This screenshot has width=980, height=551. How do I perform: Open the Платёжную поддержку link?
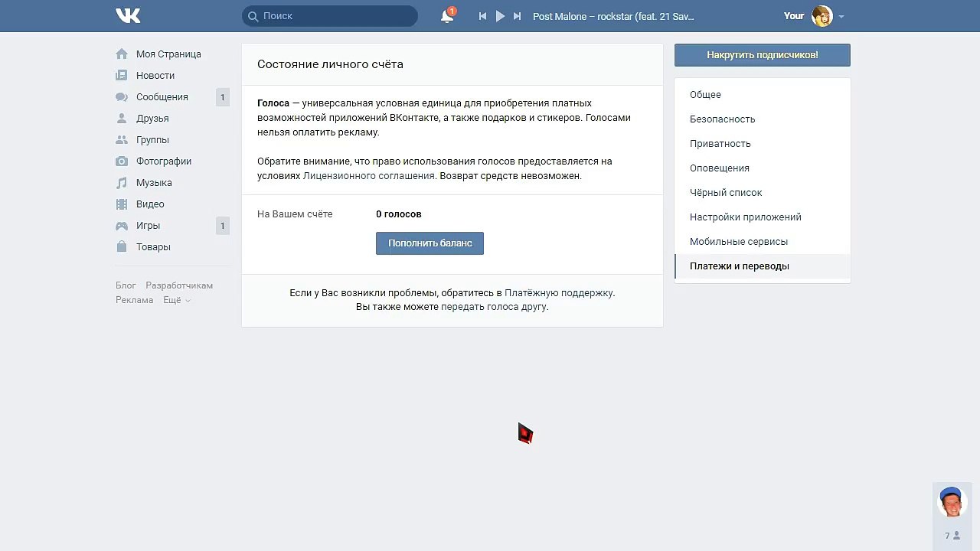pyautogui.click(x=559, y=292)
